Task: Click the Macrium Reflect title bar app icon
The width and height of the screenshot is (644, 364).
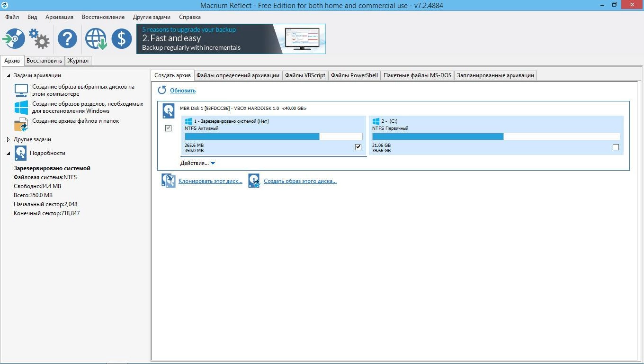Action: tap(5, 5)
